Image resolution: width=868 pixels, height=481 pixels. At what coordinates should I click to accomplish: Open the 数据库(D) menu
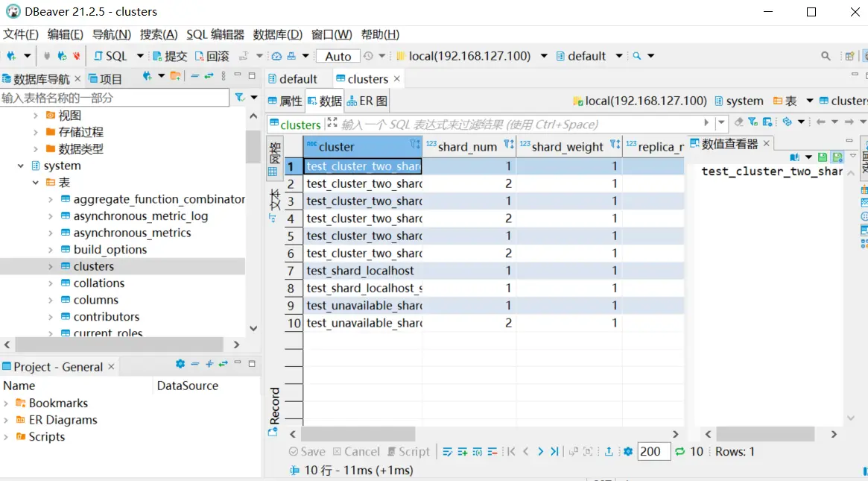coord(278,34)
